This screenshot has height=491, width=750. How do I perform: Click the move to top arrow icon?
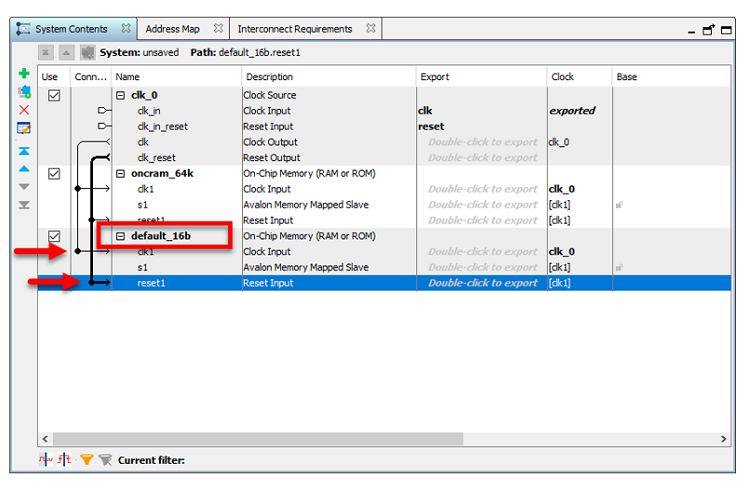click(24, 151)
